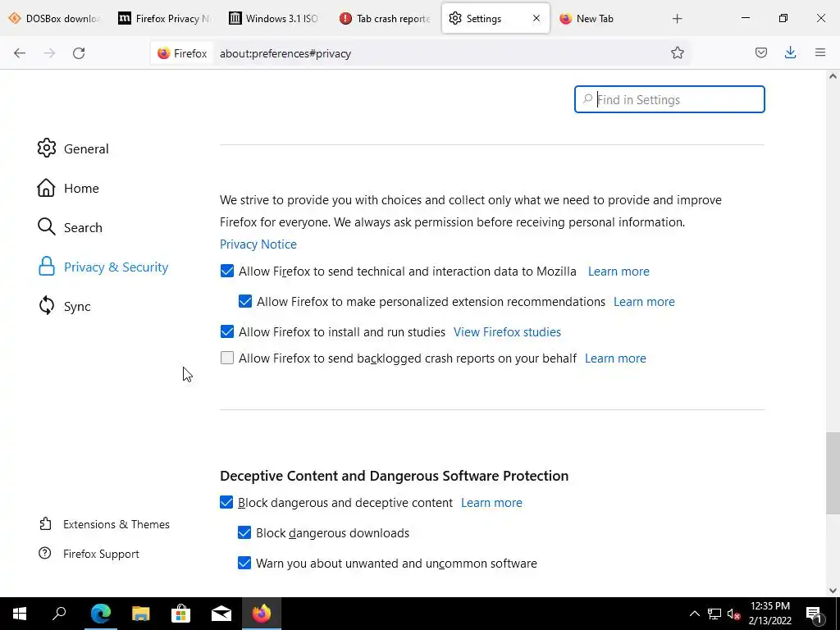Open Windows Start menu

[20, 614]
